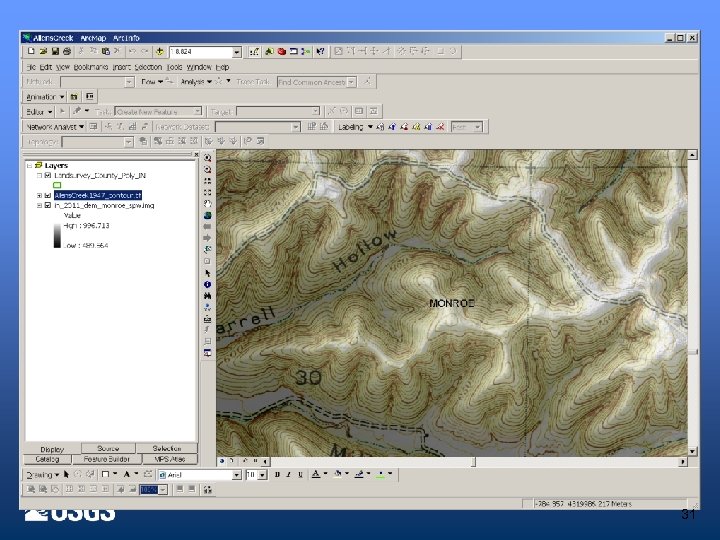The image size is (720, 540).
Task: Collapse the Layers data frame node
Action: coord(29,165)
